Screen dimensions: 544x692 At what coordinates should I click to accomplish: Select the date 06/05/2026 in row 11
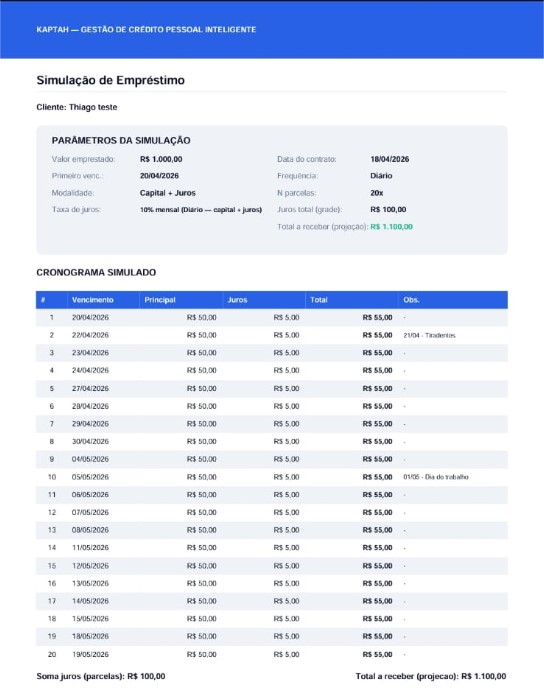90,495
